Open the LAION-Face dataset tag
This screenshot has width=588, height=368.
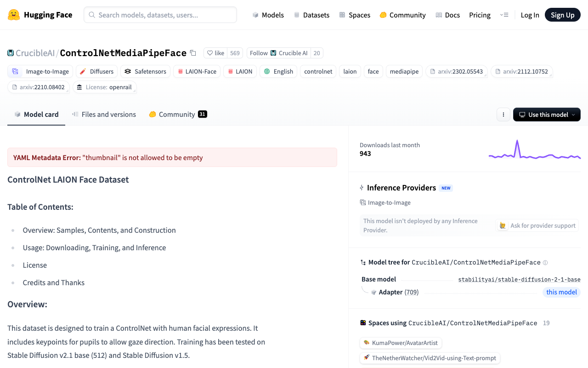(x=197, y=71)
